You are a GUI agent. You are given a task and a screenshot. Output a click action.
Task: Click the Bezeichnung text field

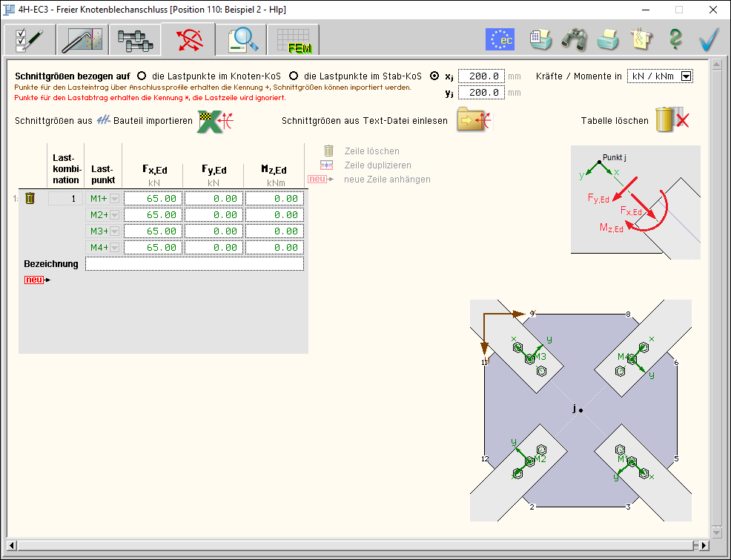click(194, 264)
